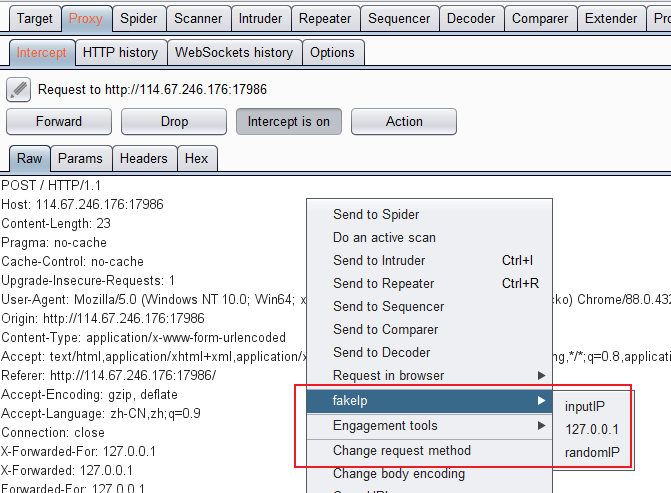Open the HTTP history tab

[x=120, y=52]
